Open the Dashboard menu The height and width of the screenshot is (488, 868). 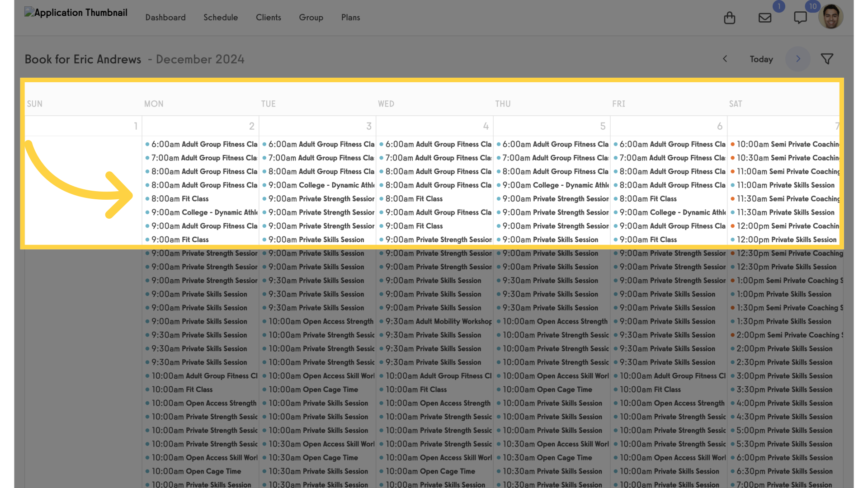pos(165,17)
